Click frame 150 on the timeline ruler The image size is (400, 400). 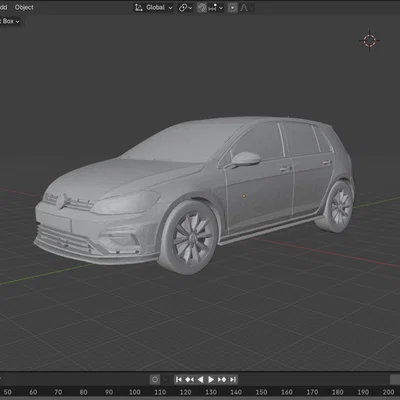pyautogui.click(x=261, y=392)
